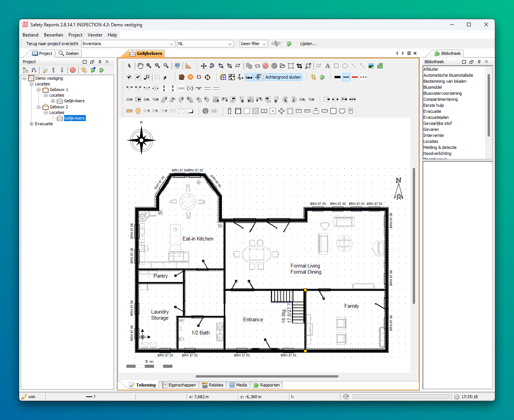Click Terug naar project overzicht
Screen dimensions: 514x420
(52, 44)
